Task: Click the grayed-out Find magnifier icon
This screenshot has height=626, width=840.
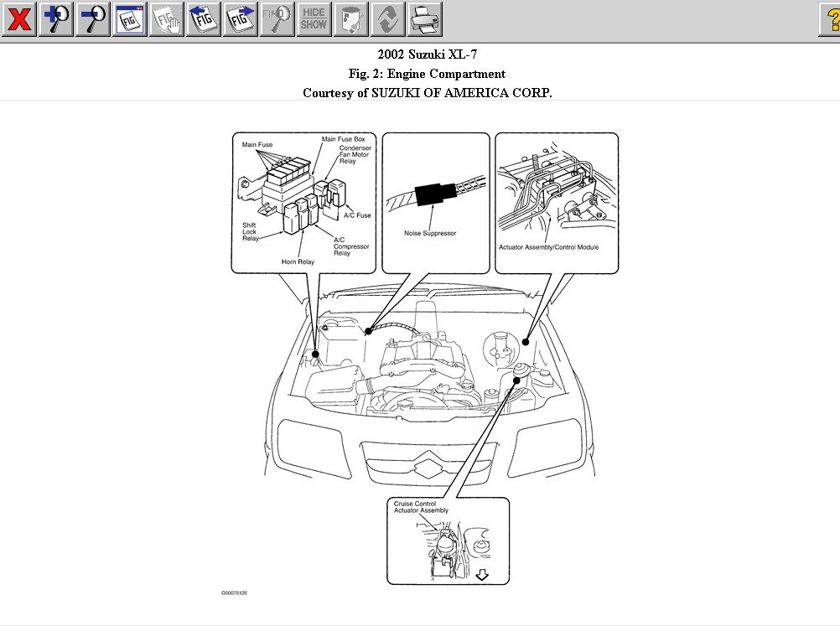Action: click(277, 19)
